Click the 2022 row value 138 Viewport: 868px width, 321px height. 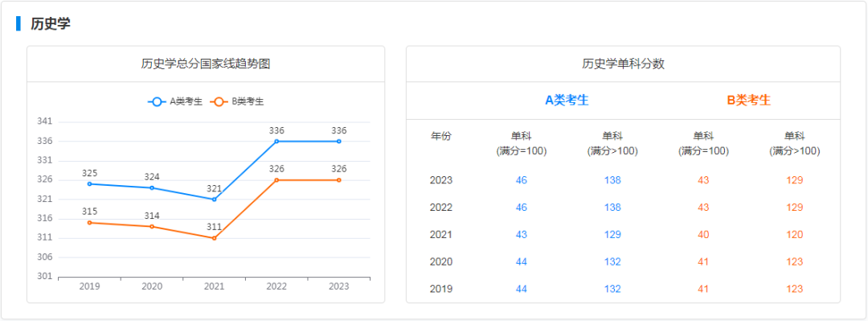612,208
